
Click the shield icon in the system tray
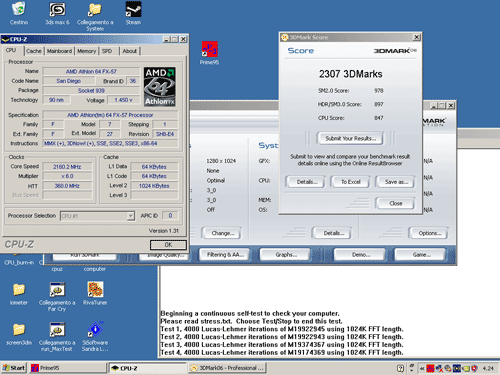click(x=474, y=368)
